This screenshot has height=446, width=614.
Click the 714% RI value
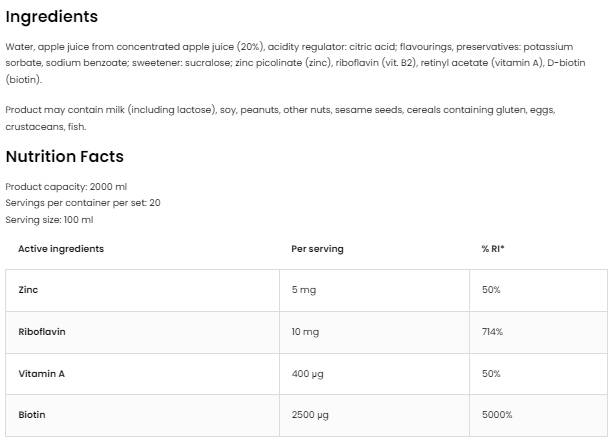pyautogui.click(x=492, y=331)
